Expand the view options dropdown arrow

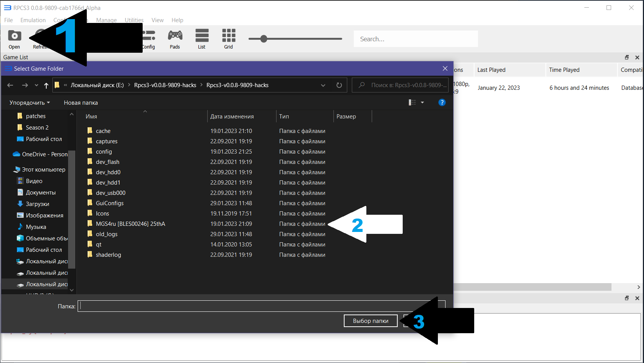tap(422, 102)
